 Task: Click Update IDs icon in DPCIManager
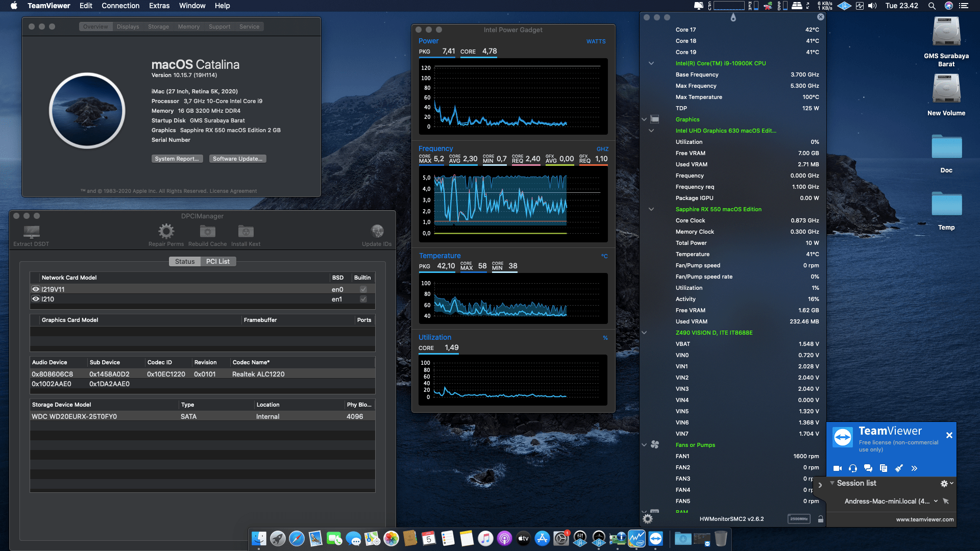(377, 232)
